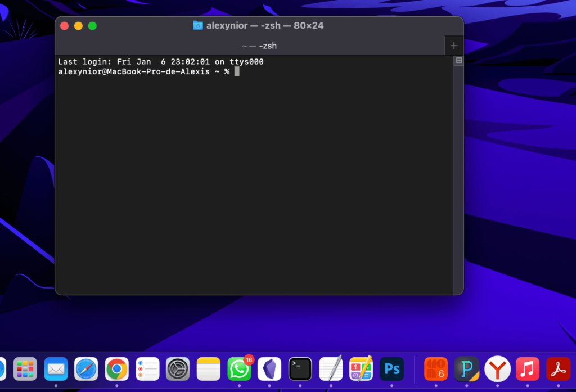Screen dimensions: 576x392
Task: Click the scrollback marker on the right edge
Action: click(x=458, y=60)
